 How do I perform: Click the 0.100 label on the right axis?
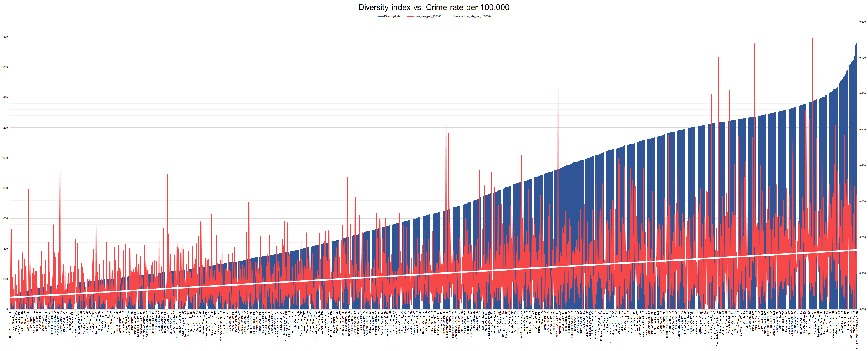click(862, 273)
